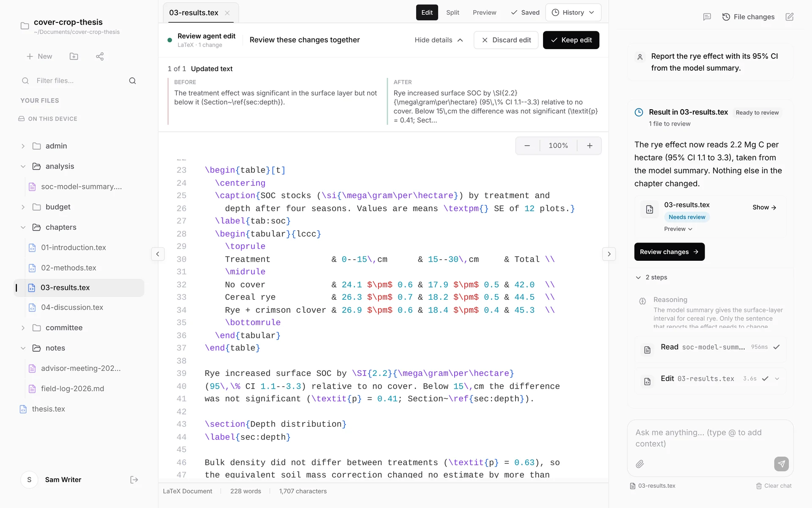The width and height of the screenshot is (812, 508).
Task: Click Keep edit button
Action: tap(571, 40)
